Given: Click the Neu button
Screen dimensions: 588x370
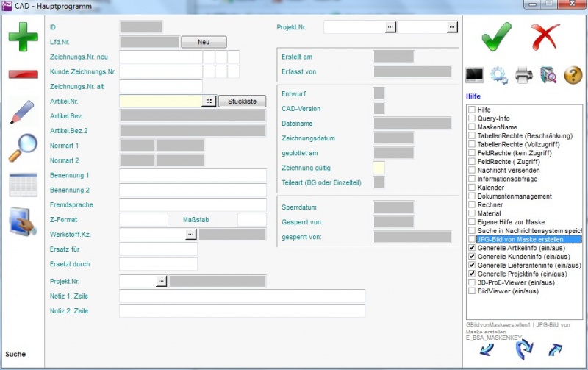Looking at the screenshot, I should (204, 42).
